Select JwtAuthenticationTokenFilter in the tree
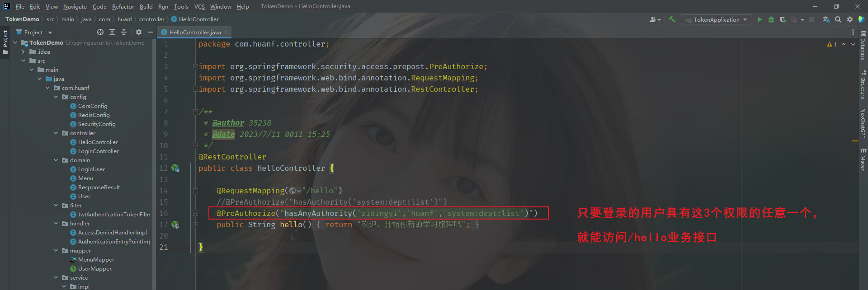Viewport: 868px width, 290px height. pos(114,215)
